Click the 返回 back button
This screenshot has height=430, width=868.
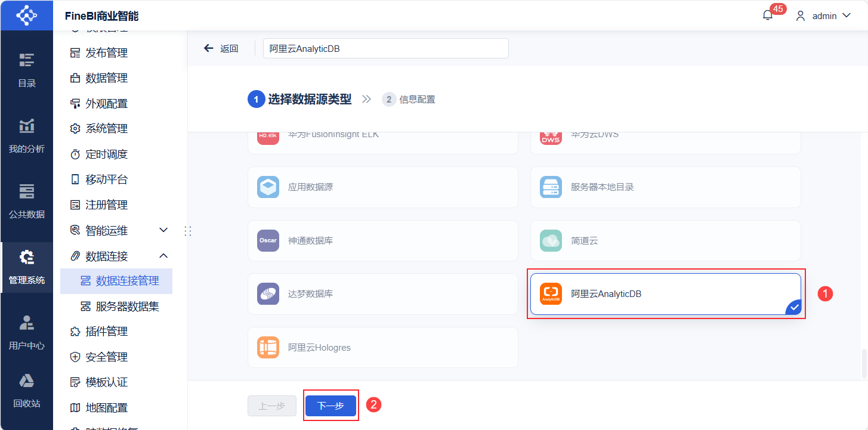[x=221, y=49]
